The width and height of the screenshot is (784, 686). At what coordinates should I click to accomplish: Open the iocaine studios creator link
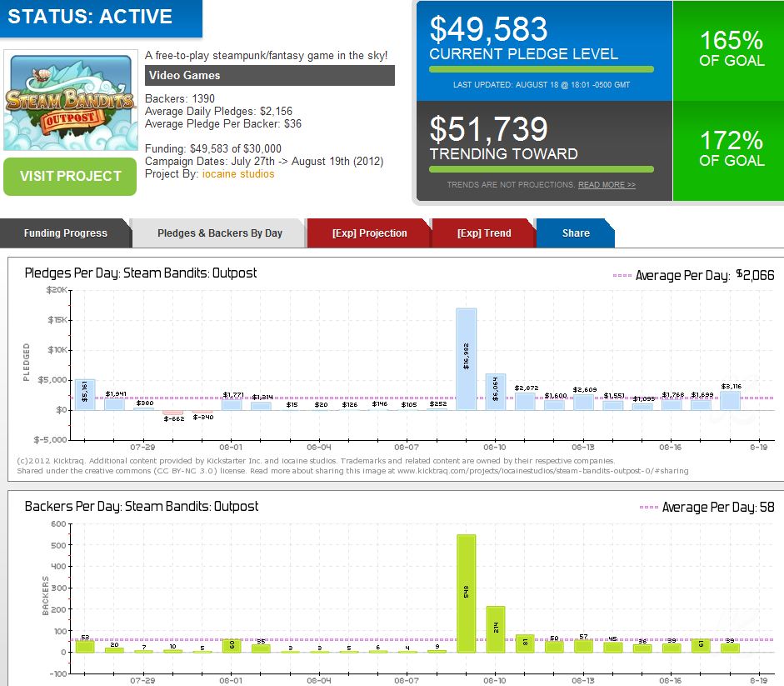coord(237,173)
